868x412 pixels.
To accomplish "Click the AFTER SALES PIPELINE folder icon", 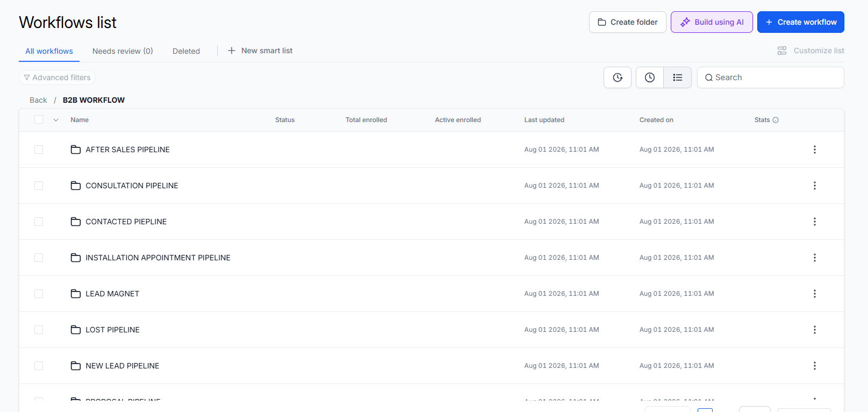I will tap(76, 150).
